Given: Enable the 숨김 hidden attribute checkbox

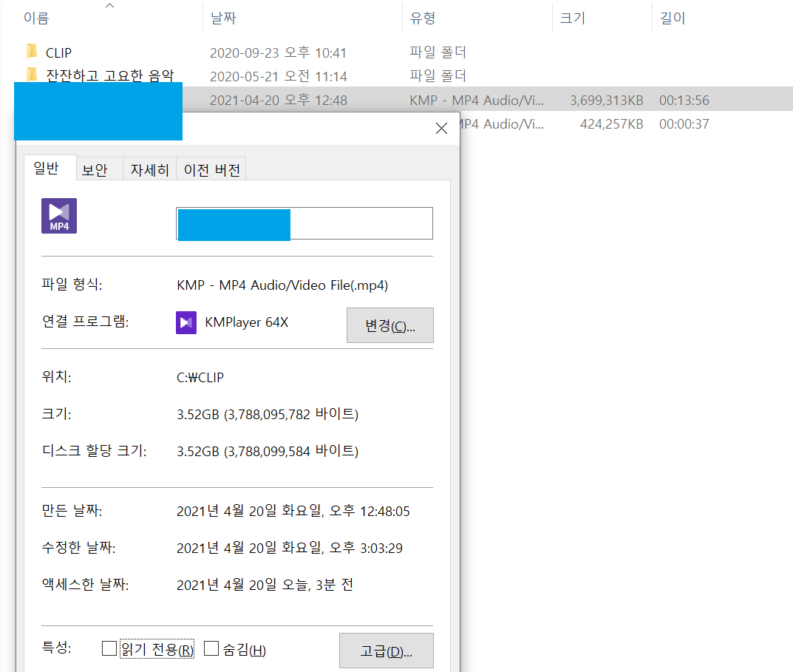Looking at the screenshot, I should coord(211,649).
